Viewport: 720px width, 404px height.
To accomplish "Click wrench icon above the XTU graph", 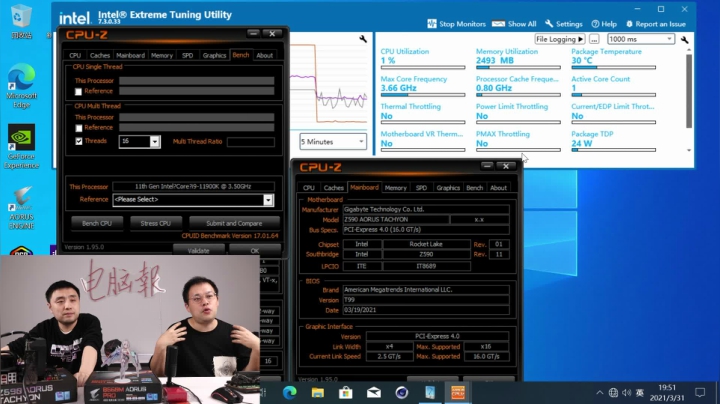I will (x=363, y=39).
